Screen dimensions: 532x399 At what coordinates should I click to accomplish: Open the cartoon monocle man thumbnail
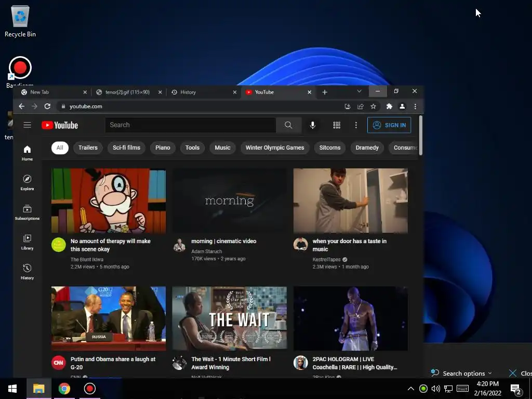coord(109,201)
